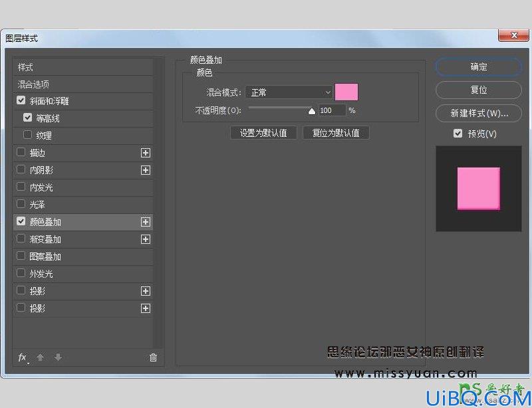Close the 图层样式 dialog
The width and height of the screenshot is (532, 408).
513,35
